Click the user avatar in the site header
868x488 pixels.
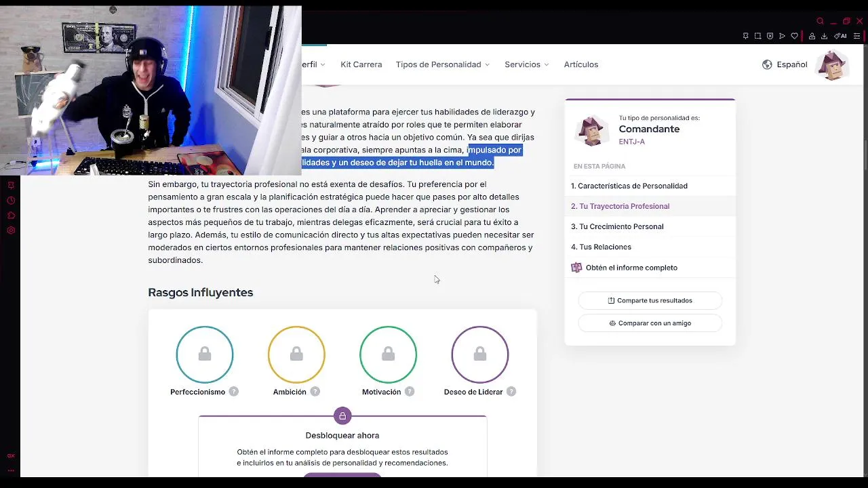tap(832, 65)
